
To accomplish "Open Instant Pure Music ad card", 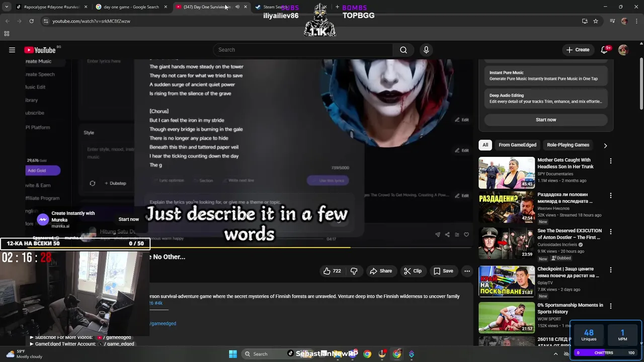I will pos(546,75).
